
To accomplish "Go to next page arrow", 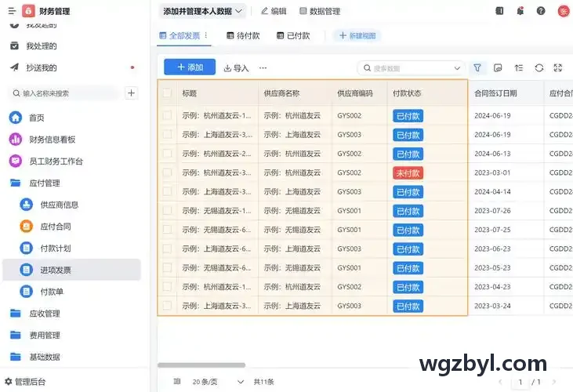I will (x=554, y=382).
